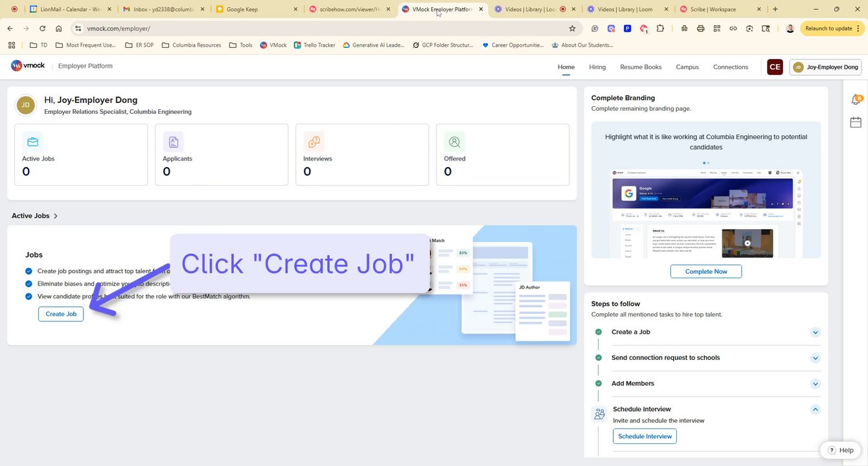Open the calendar icon in right sidebar

[856, 122]
